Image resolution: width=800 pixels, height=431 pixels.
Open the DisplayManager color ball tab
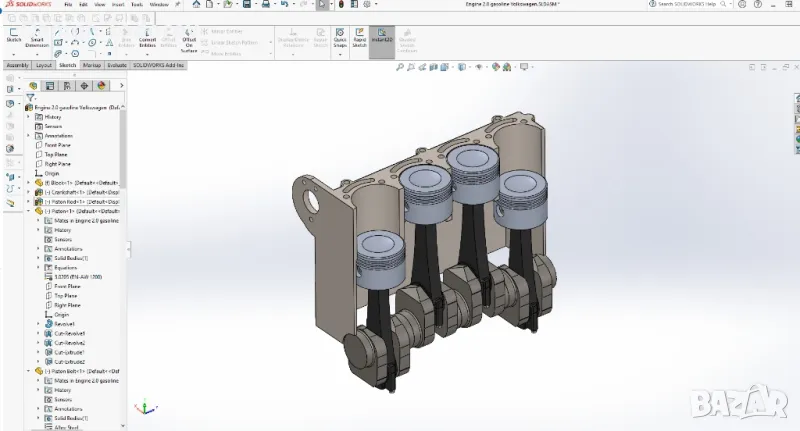point(99,86)
